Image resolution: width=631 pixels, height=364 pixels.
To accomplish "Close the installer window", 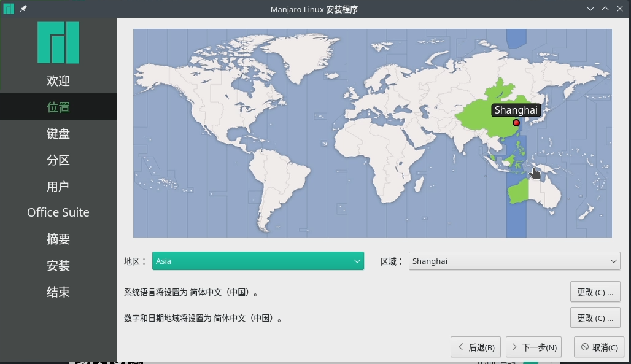I will 620,9.
